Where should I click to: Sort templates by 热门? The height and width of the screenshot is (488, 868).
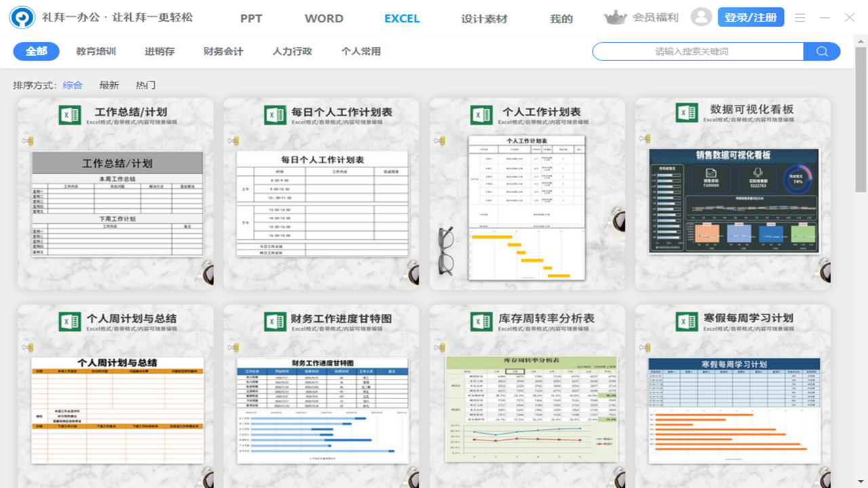[x=144, y=85]
